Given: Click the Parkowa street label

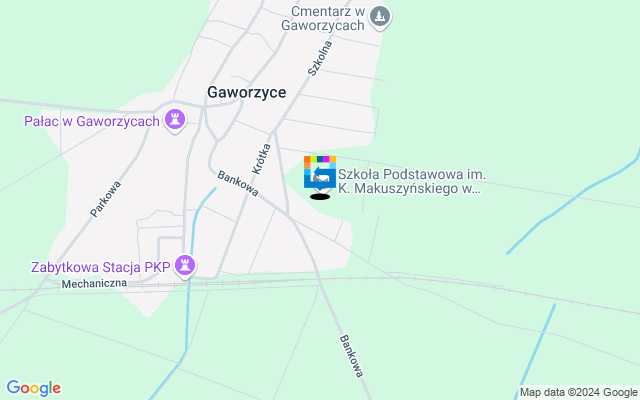Looking at the screenshot, I should point(106,199).
